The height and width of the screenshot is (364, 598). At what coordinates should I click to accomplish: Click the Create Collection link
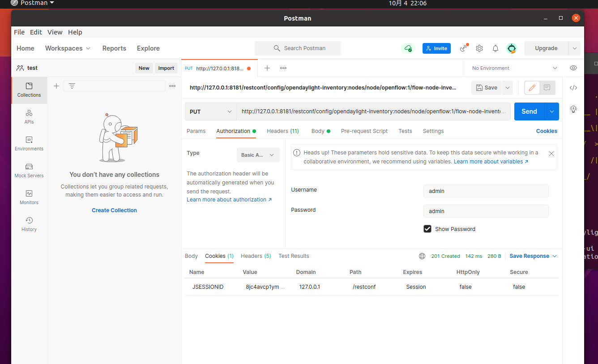(x=114, y=210)
